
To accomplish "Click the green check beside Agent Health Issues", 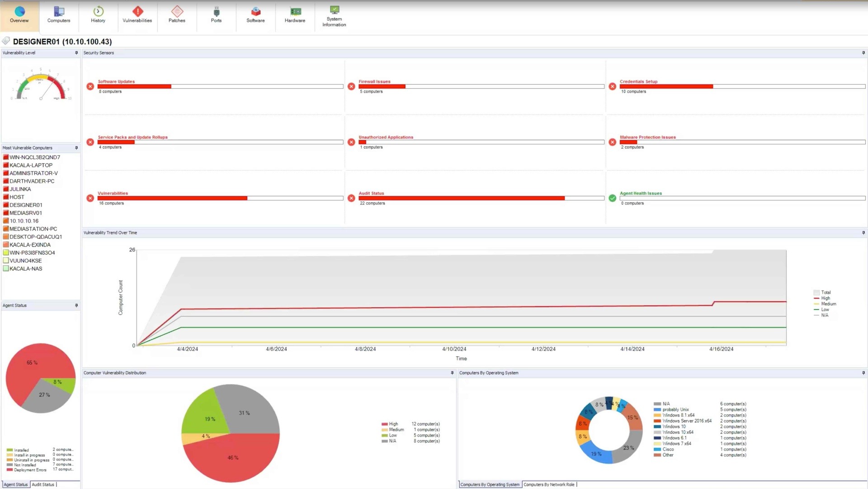I will pyautogui.click(x=612, y=198).
